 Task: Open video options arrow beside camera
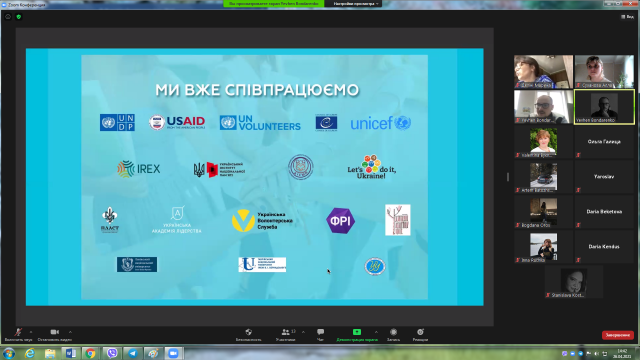click(70, 332)
